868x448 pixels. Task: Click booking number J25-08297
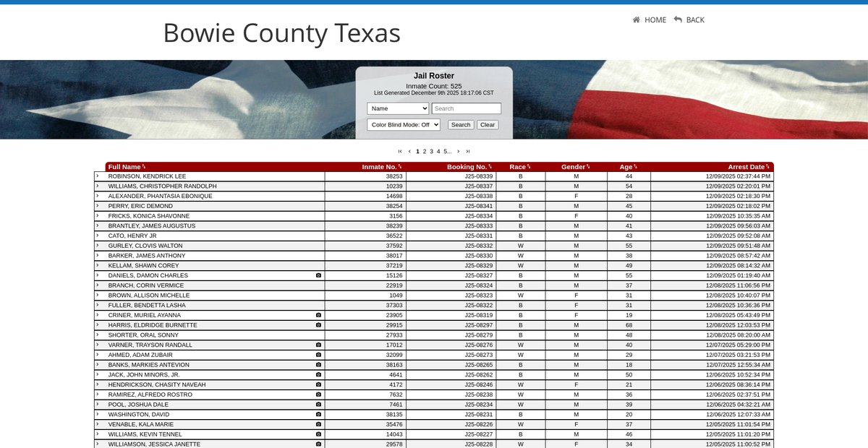(479, 325)
